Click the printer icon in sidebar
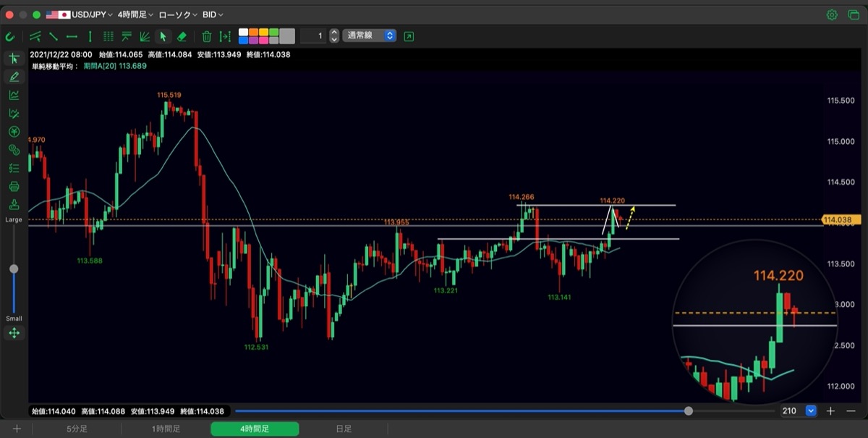This screenshot has width=868, height=438. [x=14, y=186]
